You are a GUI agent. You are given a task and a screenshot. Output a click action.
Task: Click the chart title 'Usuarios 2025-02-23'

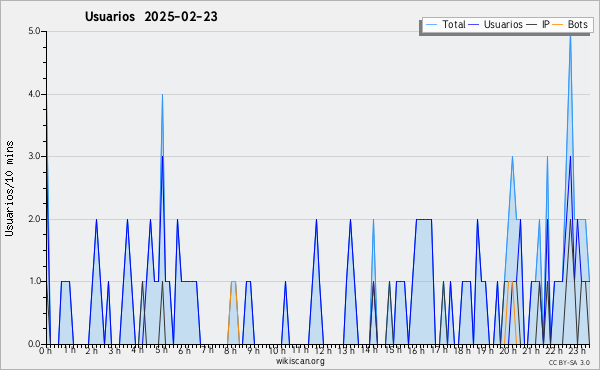pyautogui.click(x=151, y=17)
